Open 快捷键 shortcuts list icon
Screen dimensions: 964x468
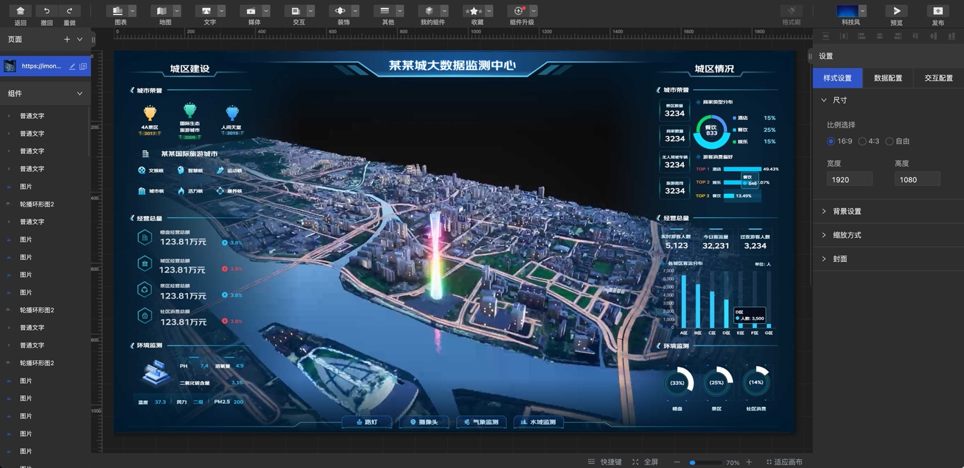[x=591, y=462]
